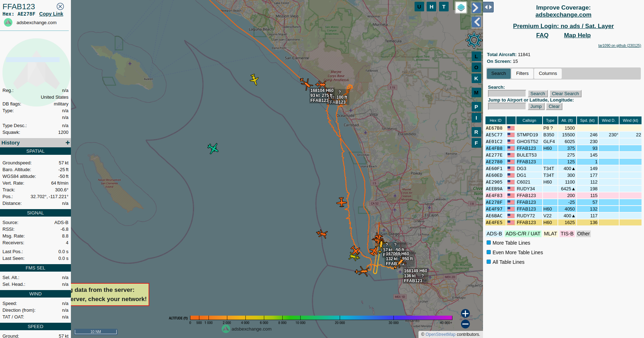Screen dimensions: 644x338
Task: Switch to the Columns tab
Action: (548, 73)
